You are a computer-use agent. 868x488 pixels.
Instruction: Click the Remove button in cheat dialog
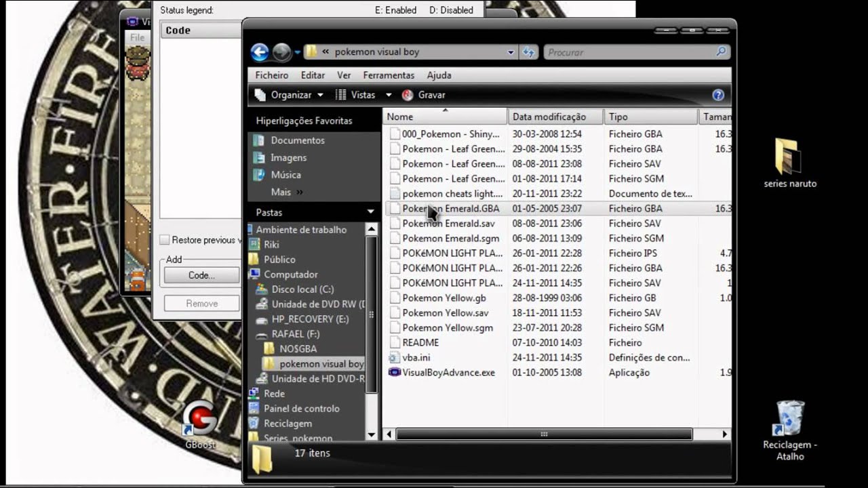201,304
